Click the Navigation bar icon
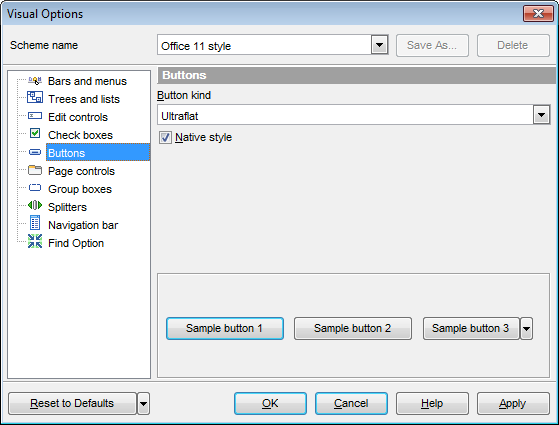 pos(35,223)
